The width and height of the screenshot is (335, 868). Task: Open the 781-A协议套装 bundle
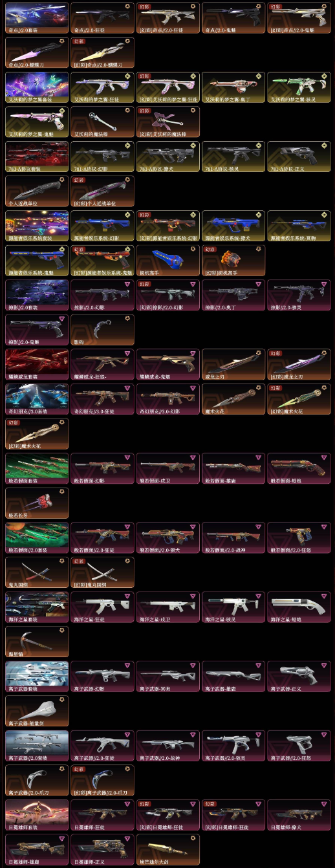pyautogui.click(x=37, y=157)
